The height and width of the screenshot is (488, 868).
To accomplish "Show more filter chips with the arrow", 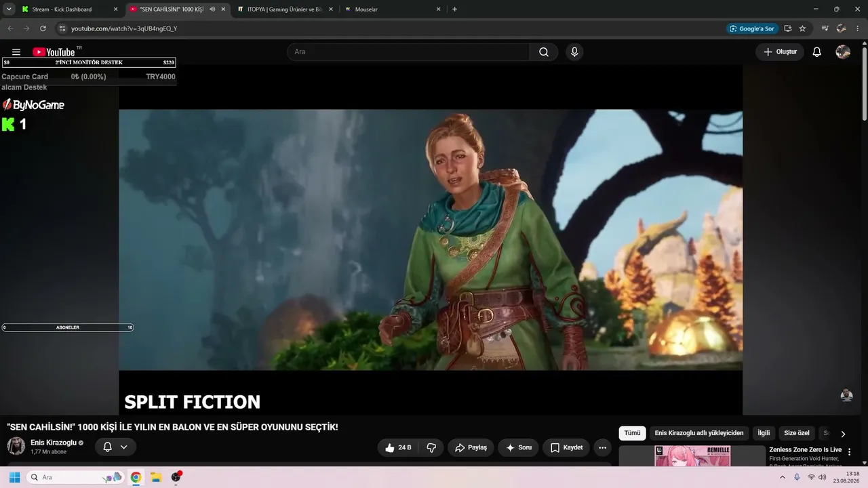I will [843, 434].
